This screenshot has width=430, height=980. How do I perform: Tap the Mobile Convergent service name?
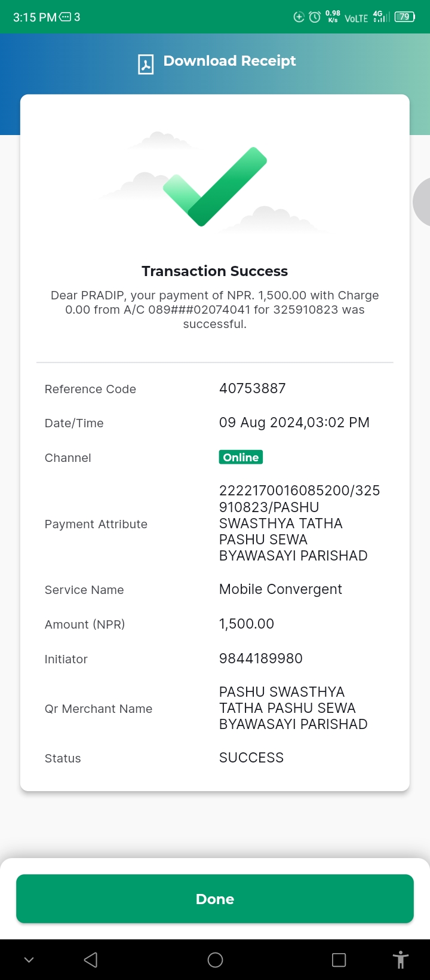coord(281,589)
